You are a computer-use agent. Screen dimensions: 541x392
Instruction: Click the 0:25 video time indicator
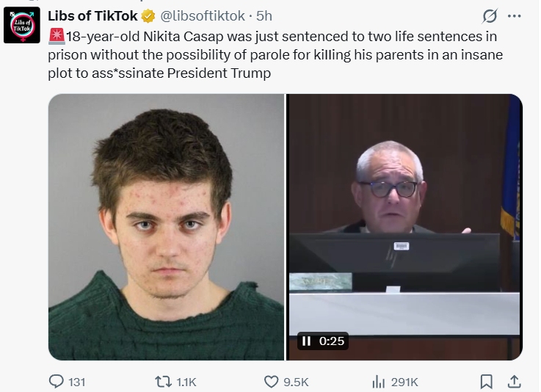[x=332, y=341]
